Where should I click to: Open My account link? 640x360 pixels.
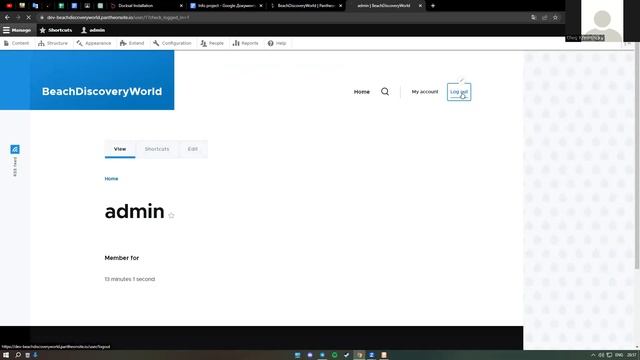tap(424, 92)
